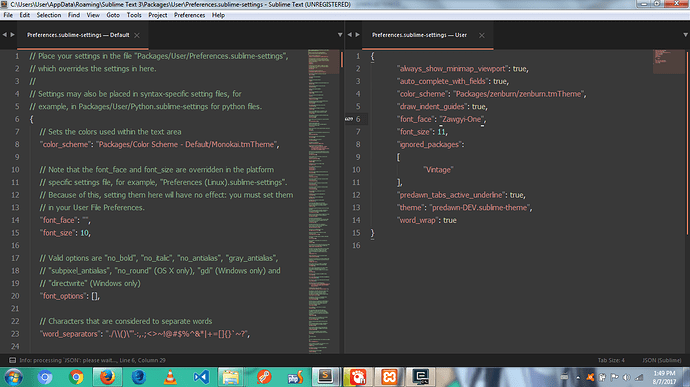Click "always_show_minimap_viewport" key
690x387 pixels.
[x=453, y=69]
